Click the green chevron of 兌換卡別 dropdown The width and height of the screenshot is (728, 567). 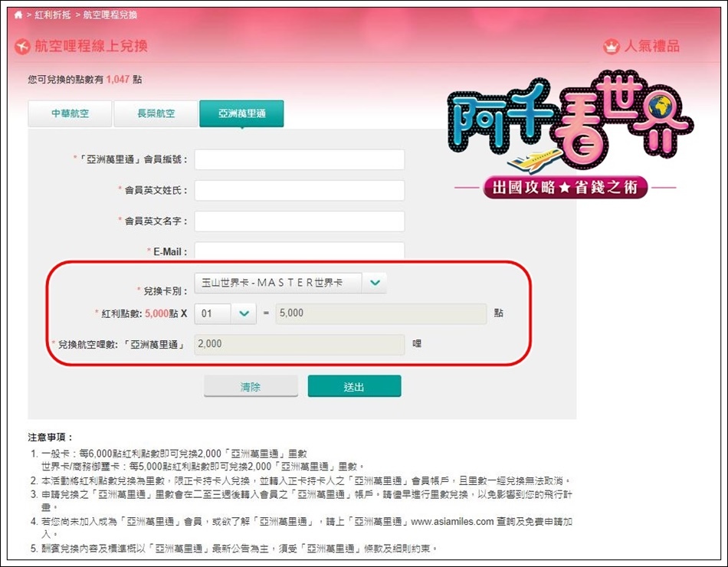point(375,283)
